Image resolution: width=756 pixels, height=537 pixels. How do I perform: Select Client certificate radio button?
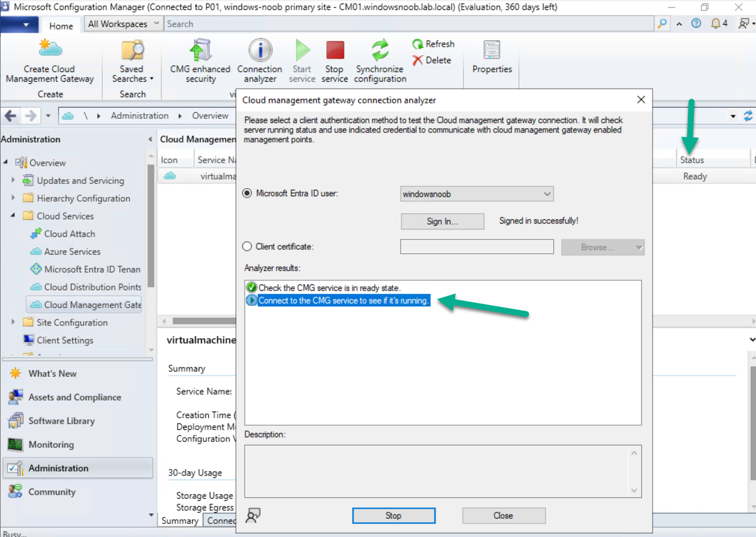(248, 247)
